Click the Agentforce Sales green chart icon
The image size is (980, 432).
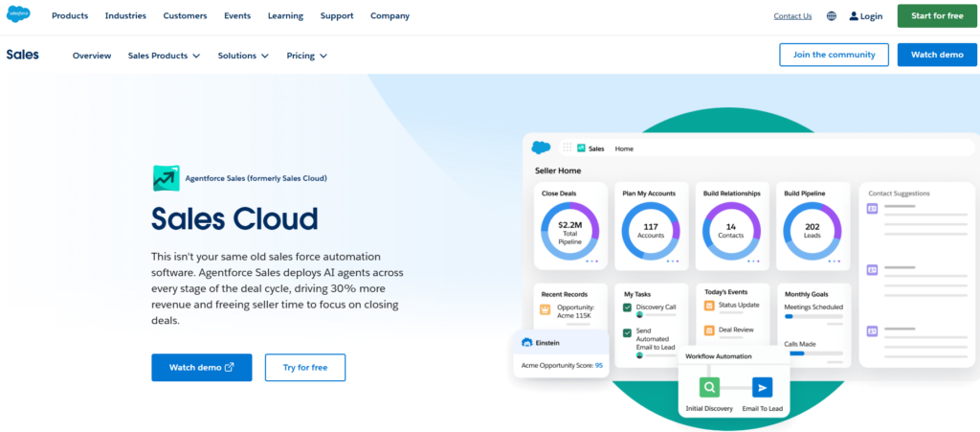click(x=167, y=178)
